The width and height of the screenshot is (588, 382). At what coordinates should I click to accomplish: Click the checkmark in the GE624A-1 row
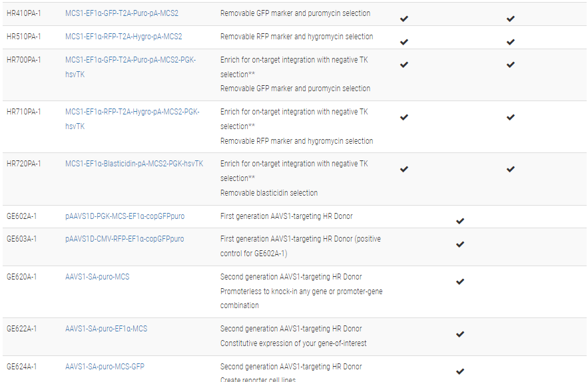459,371
